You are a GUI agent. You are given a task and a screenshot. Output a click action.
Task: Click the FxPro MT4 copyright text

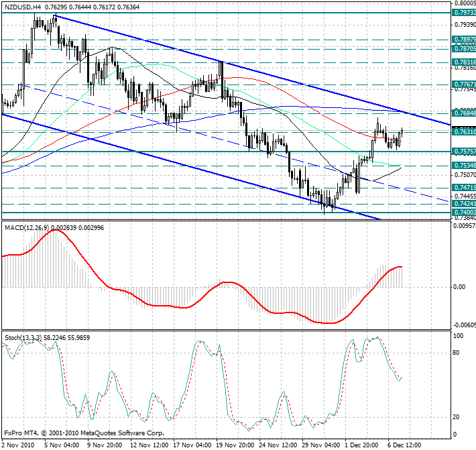coord(84,433)
